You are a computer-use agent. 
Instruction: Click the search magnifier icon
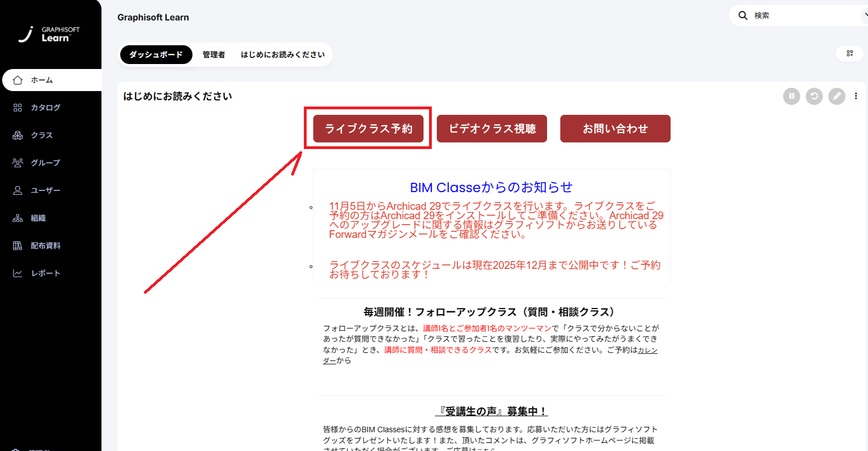743,15
